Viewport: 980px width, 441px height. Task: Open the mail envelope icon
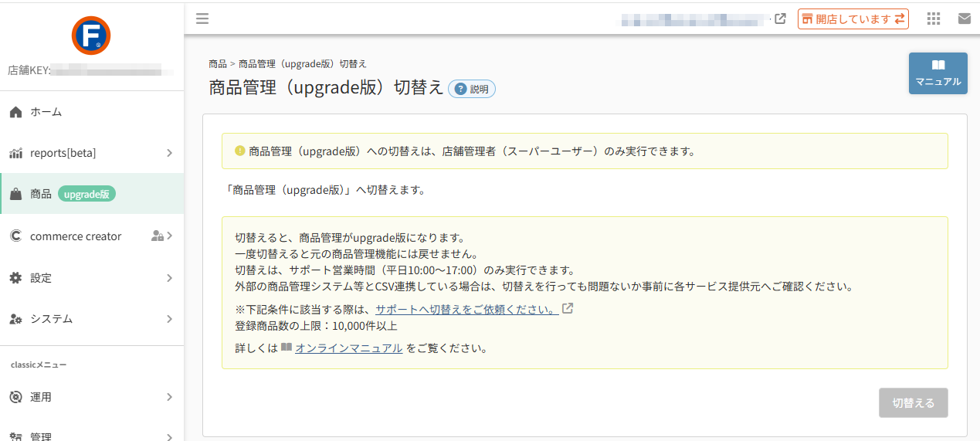click(965, 19)
